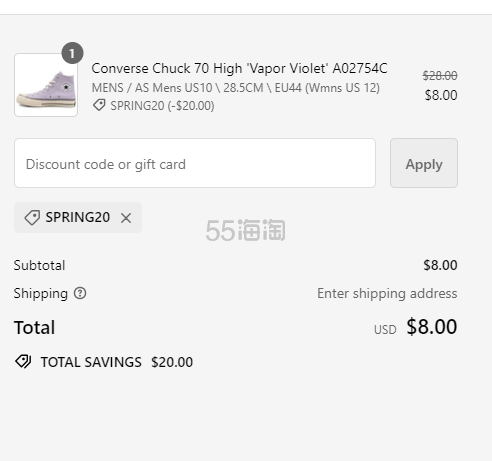
Task: Click the large $8.00 total amount
Action: point(432,327)
